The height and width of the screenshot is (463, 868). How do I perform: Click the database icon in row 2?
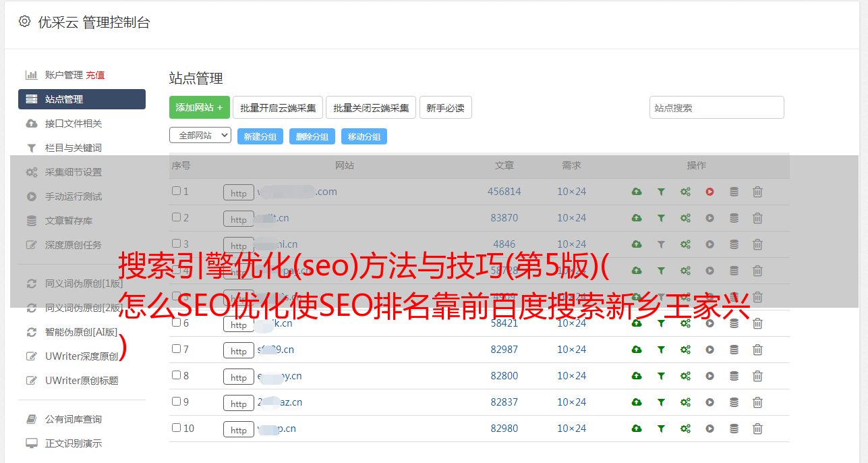pos(734,218)
